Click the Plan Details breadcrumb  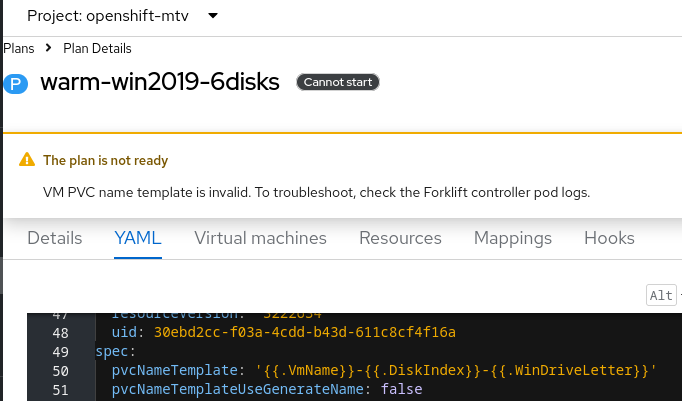(97, 48)
